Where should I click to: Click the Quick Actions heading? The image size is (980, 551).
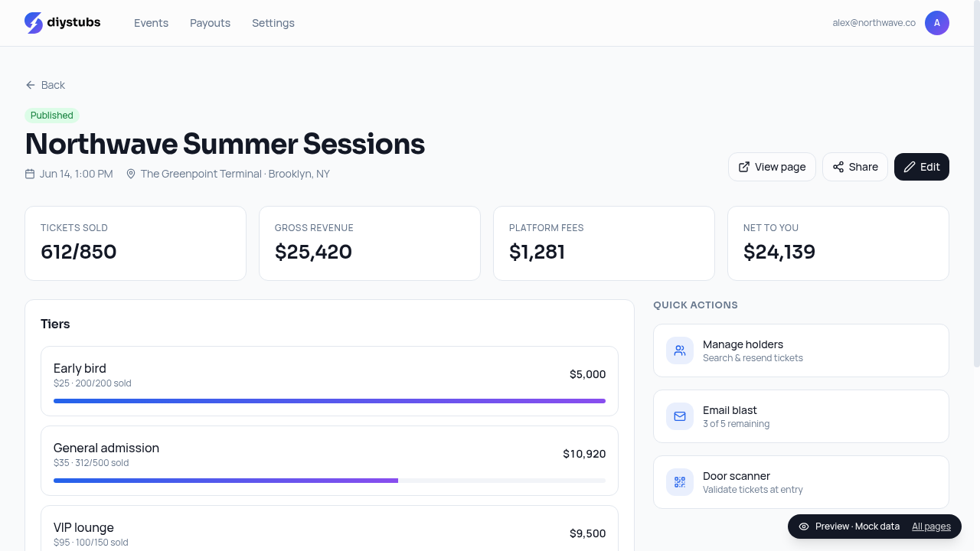pos(695,305)
